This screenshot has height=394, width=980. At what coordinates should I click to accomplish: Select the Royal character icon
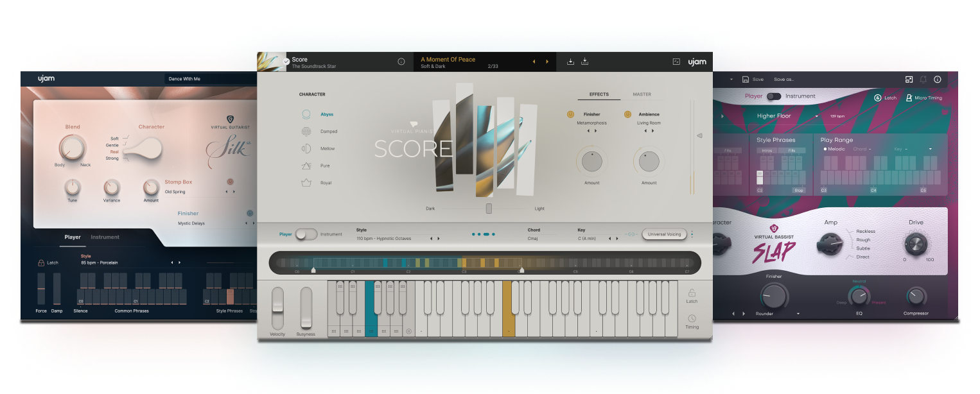click(x=306, y=183)
